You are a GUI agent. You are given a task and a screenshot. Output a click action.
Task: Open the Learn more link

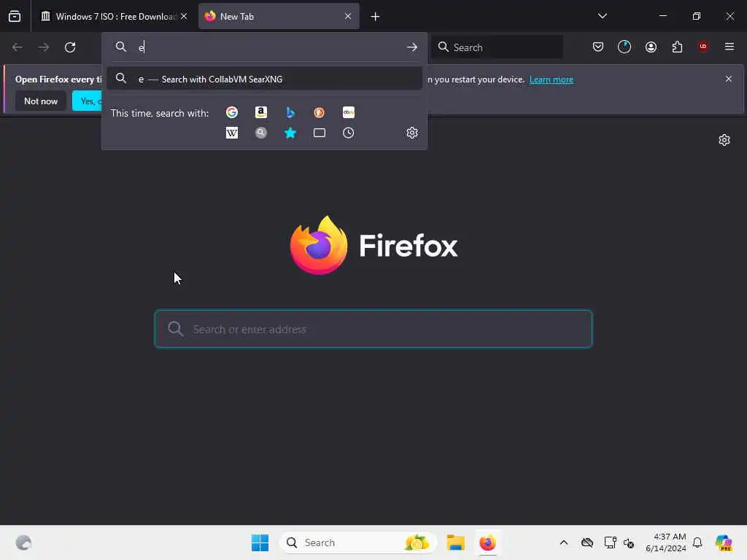pos(551,79)
